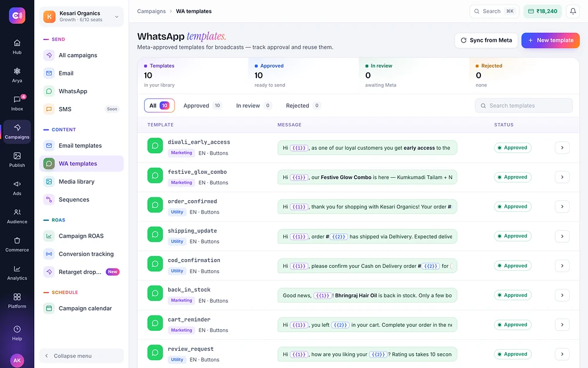
Task: Expand the order_confirmed row chevron
Action: coord(562,207)
